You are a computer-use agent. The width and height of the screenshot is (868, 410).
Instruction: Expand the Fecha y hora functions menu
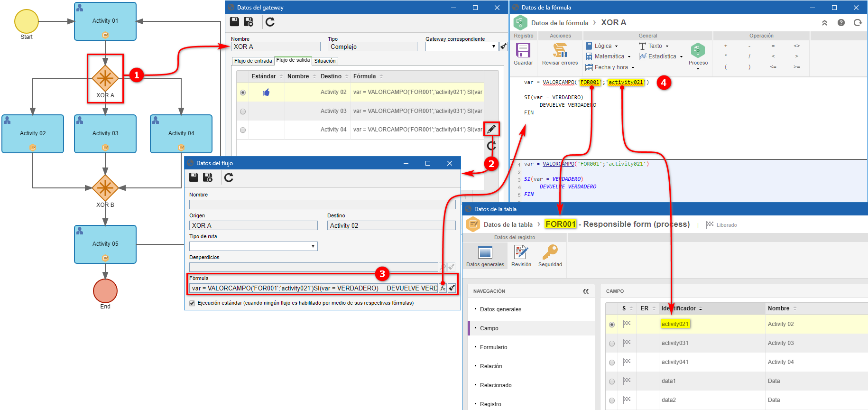pyautogui.click(x=610, y=67)
